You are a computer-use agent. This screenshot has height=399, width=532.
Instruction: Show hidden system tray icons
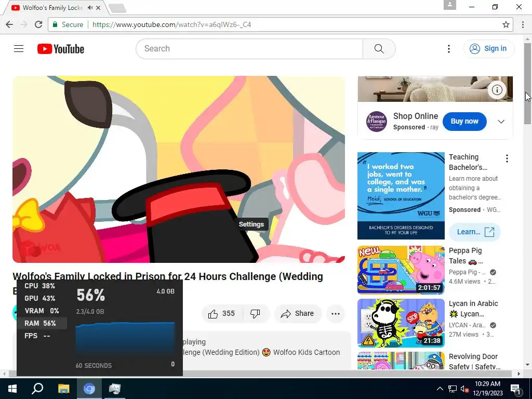tap(440, 389)
